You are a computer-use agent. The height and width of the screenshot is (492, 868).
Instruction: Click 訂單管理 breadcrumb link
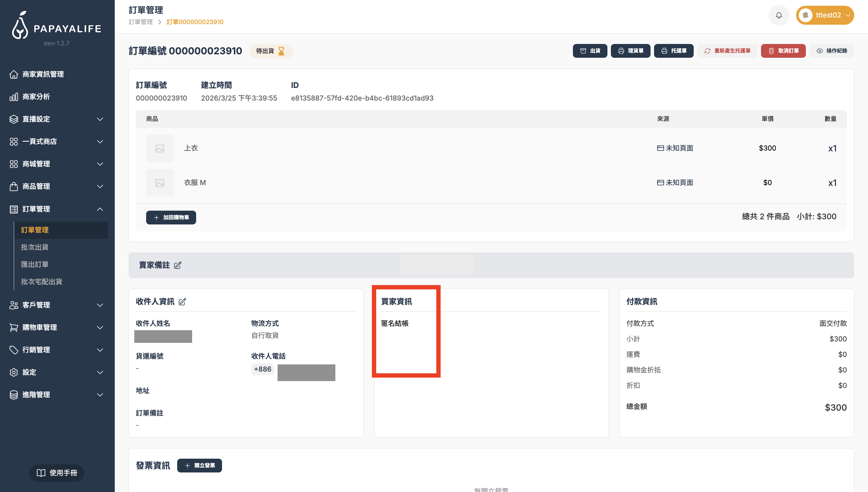click(141, 22)
